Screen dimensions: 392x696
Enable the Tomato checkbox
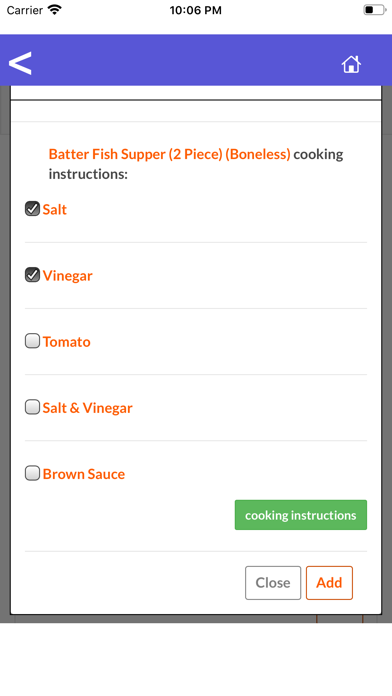pyautogui.click(x=32, y=341)
